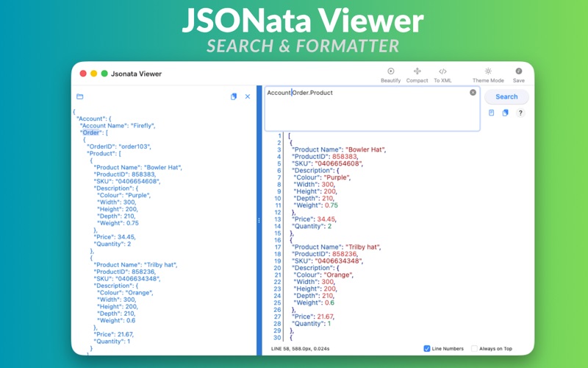This screenshot has width=588, height=368.
Task: Click highlighted "Order" key in left pane
Action: point(91,132)
